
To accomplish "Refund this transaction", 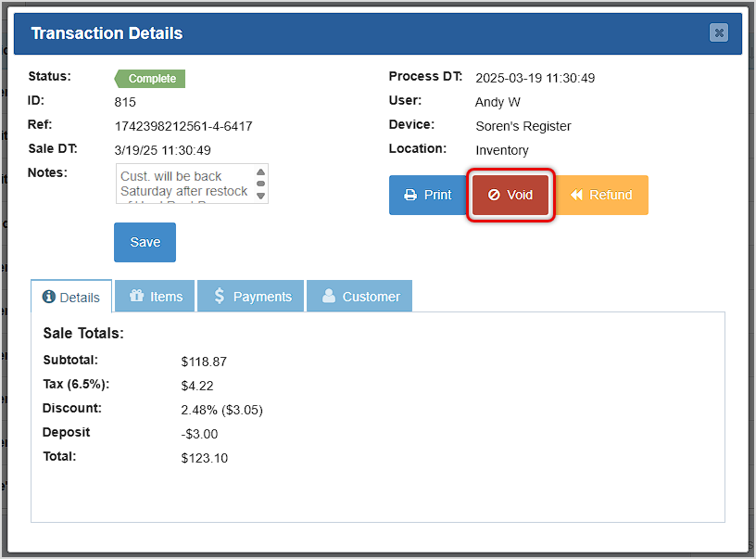I will tap(602, 195).
